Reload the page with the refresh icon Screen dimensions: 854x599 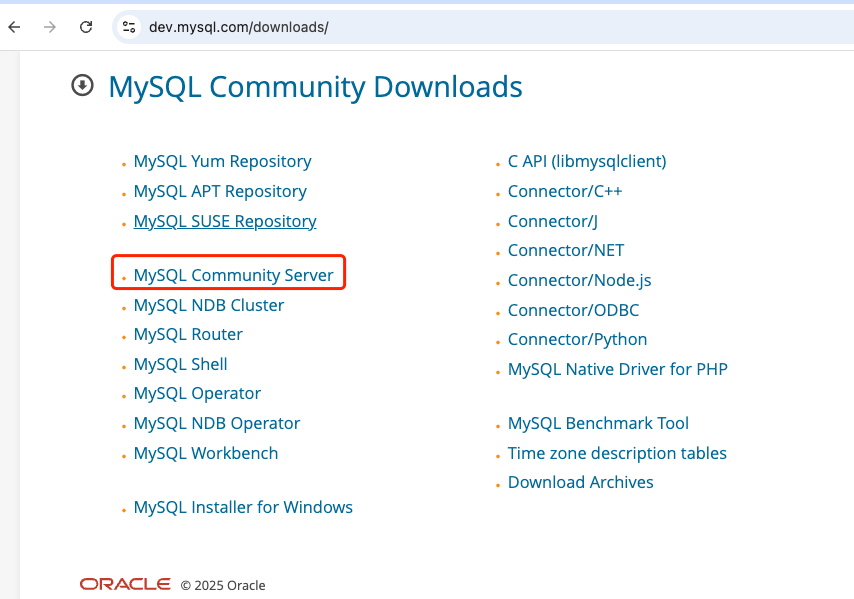click(86, 27)
